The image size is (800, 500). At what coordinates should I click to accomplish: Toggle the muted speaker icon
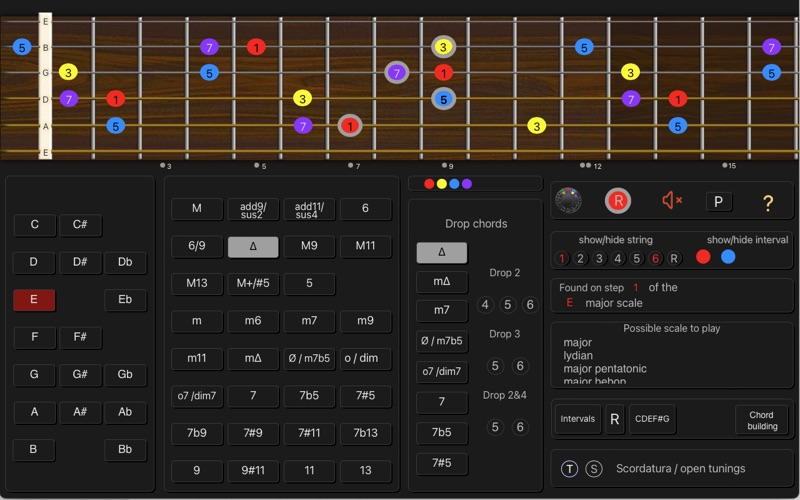pos(672,201)
